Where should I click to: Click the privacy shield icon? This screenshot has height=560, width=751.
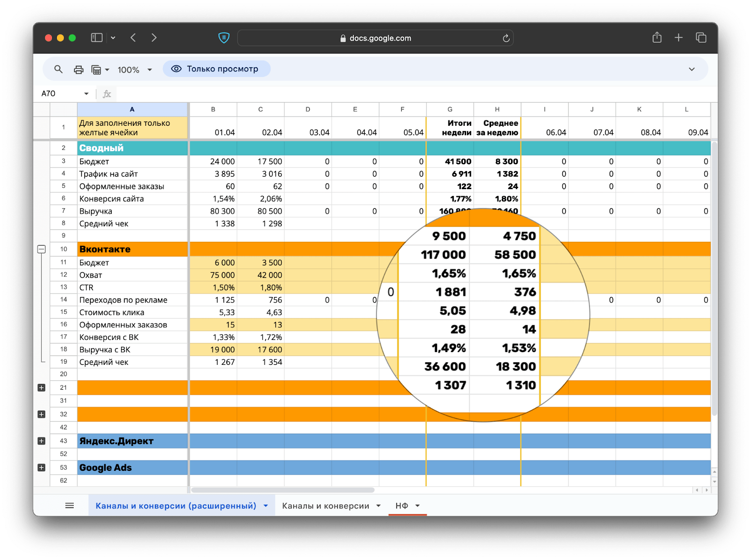click(x=224, y=38)
